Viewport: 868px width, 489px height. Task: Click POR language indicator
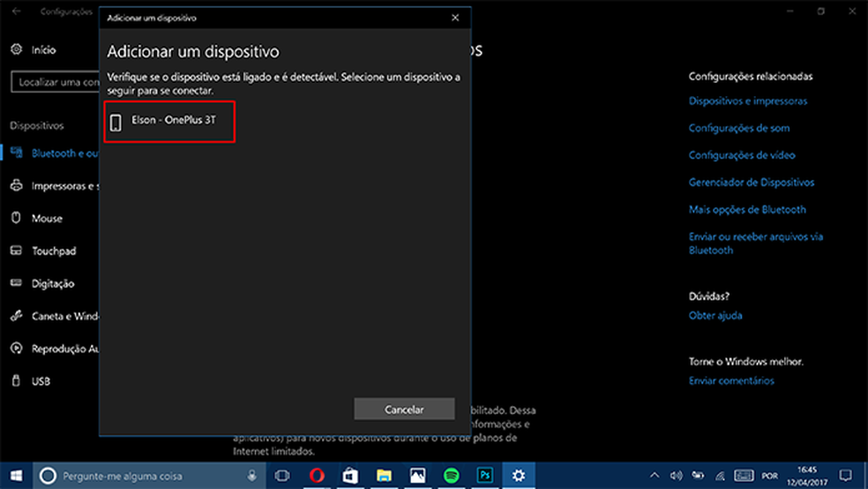click(x=770, y=476)
